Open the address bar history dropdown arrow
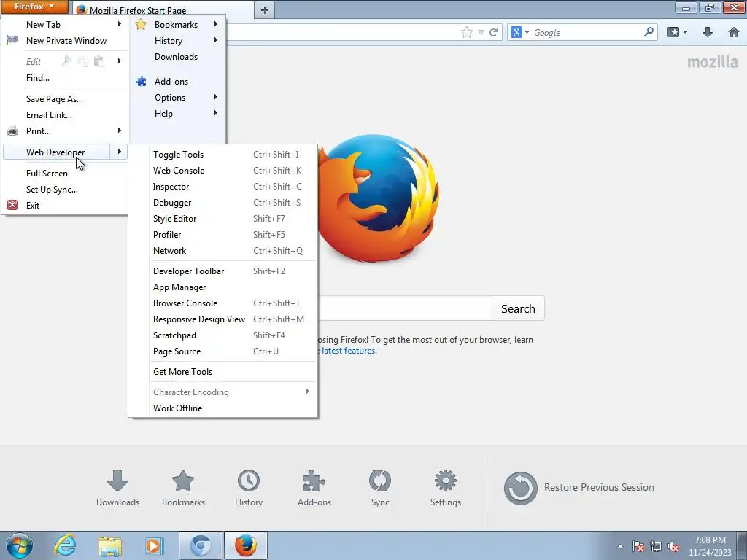Viewport: 747px width, 560px height. 481,32
